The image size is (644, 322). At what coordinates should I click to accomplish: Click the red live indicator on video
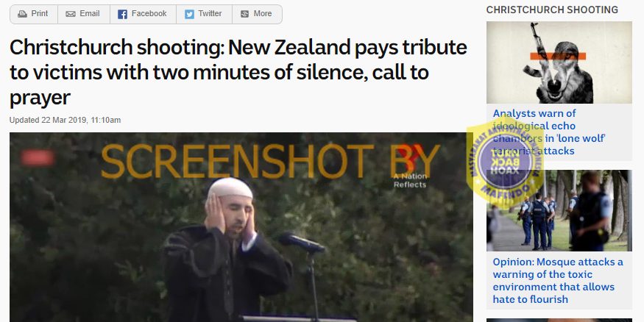[38, 157]
